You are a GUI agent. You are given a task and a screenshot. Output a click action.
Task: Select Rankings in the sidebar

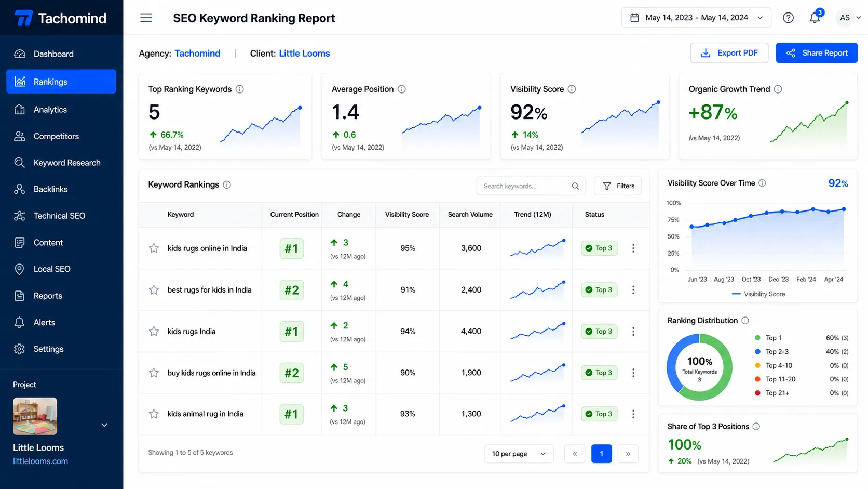[x=61, y=82]
